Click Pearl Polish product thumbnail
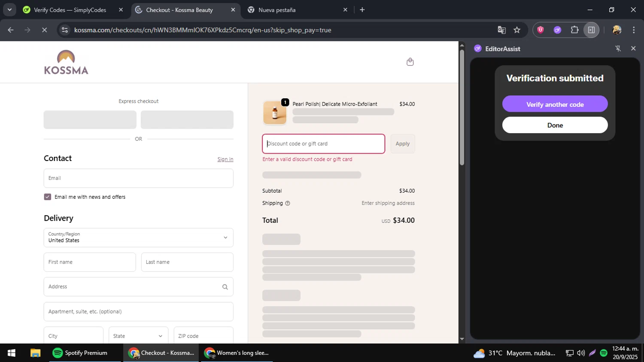Viewport: 644px width, 362px height. pyautogui.click(x=275, y=113)
